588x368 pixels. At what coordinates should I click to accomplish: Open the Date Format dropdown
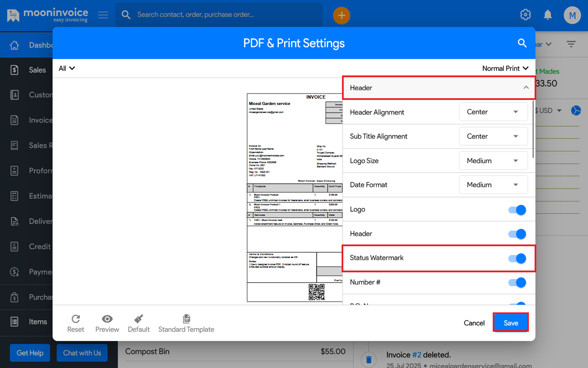click(x=493, y=185)
